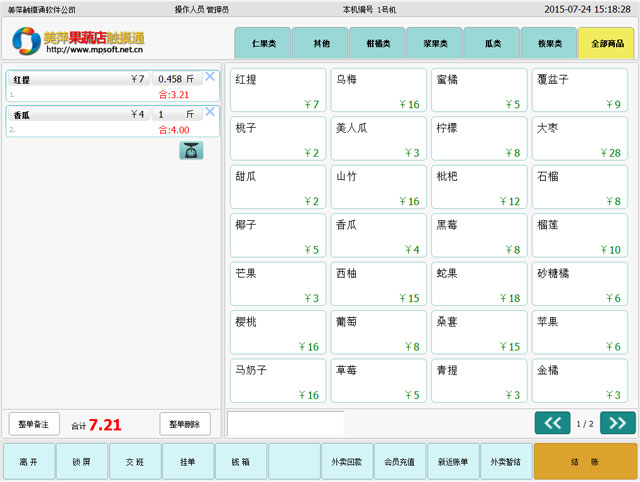The width and height of the screenshot is (640, 482).
Task: Go to the next product page
Action: pyautogui.click(x=618, y=423)
